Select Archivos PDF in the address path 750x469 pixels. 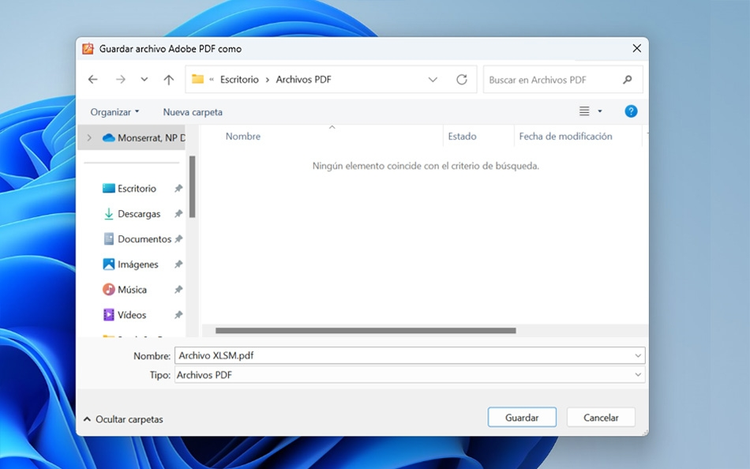[303, 79]
